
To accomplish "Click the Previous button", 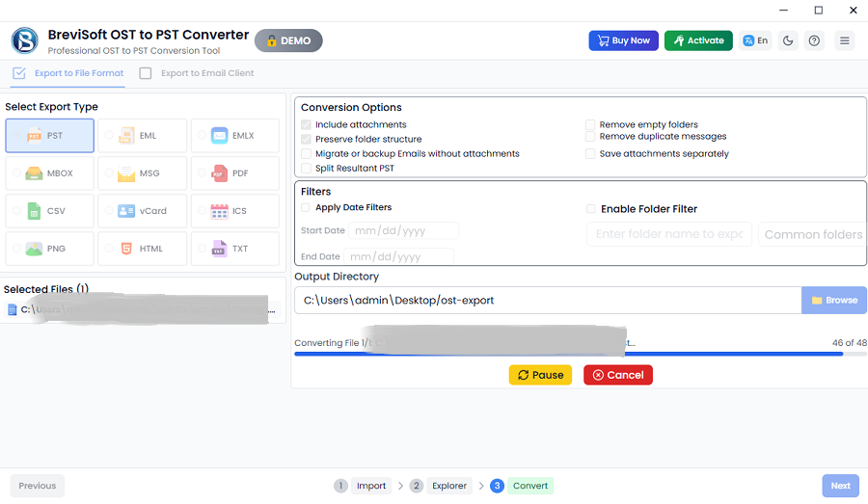I will pyautogui.click(x=37, y=486).
